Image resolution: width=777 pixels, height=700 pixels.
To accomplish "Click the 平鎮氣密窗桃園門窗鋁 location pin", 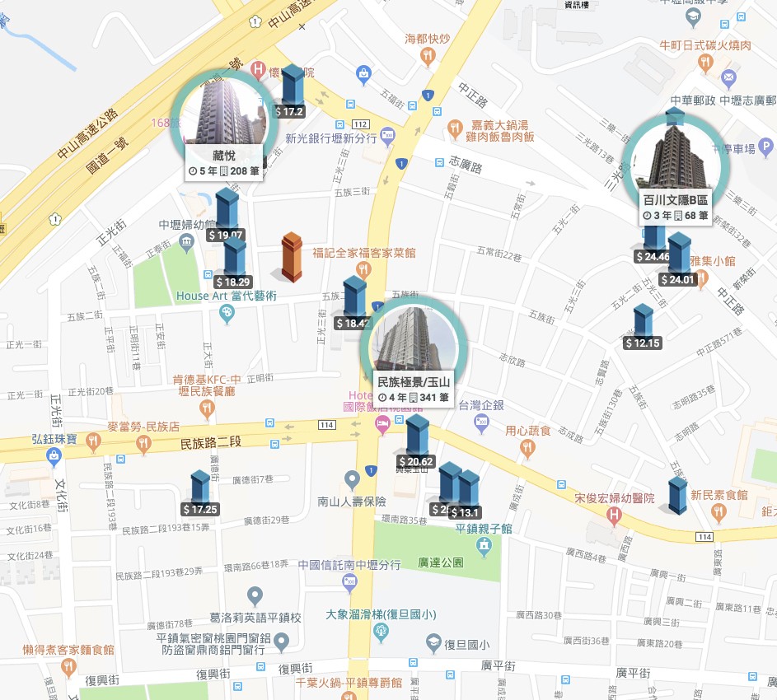I will point(281,642).
